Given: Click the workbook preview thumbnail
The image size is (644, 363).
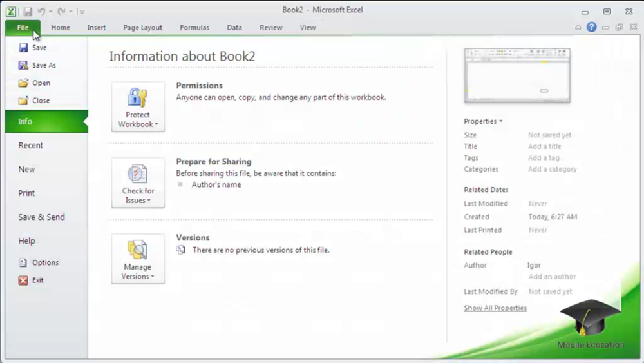Looking at the screenshot, I should [517, 75].
